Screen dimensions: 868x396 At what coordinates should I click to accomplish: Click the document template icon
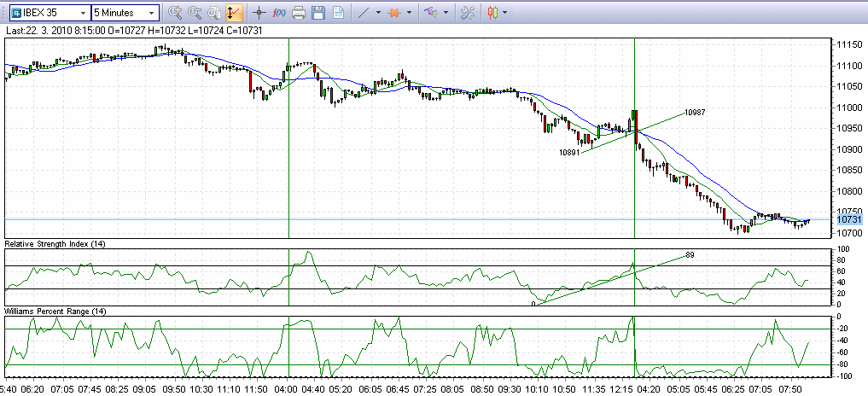click(338, 13)
